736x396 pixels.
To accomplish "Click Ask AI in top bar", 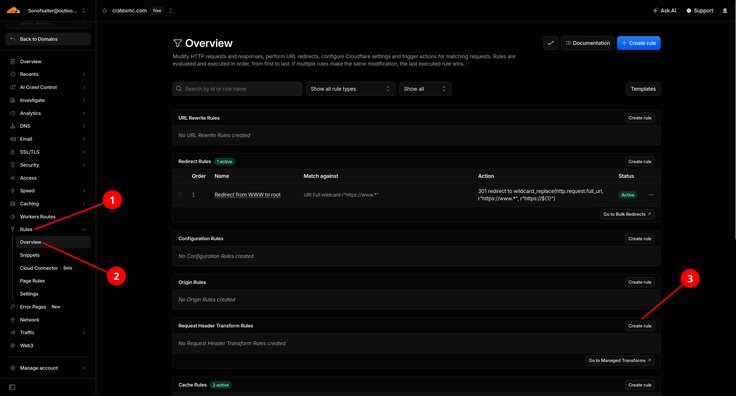I will pyautogui.click(x=664, y=10).
